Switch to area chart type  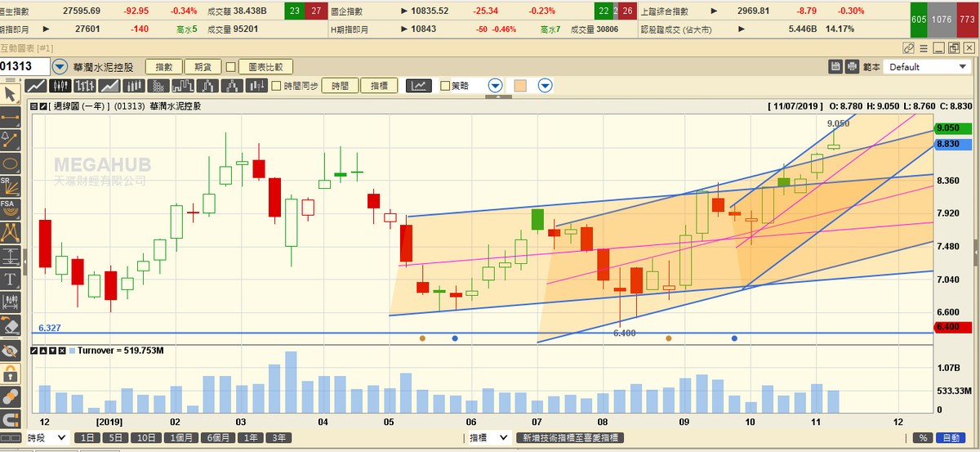109,85
